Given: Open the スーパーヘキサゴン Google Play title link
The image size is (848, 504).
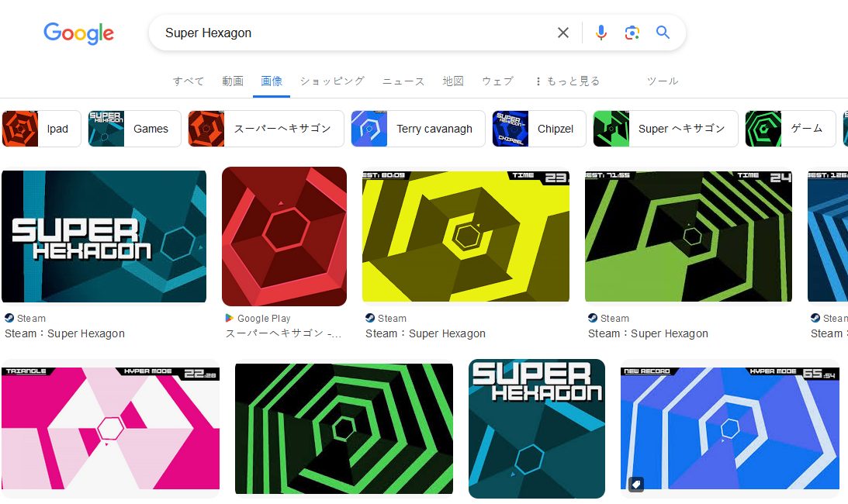Looking at the screenshot, I should point(283,333).
